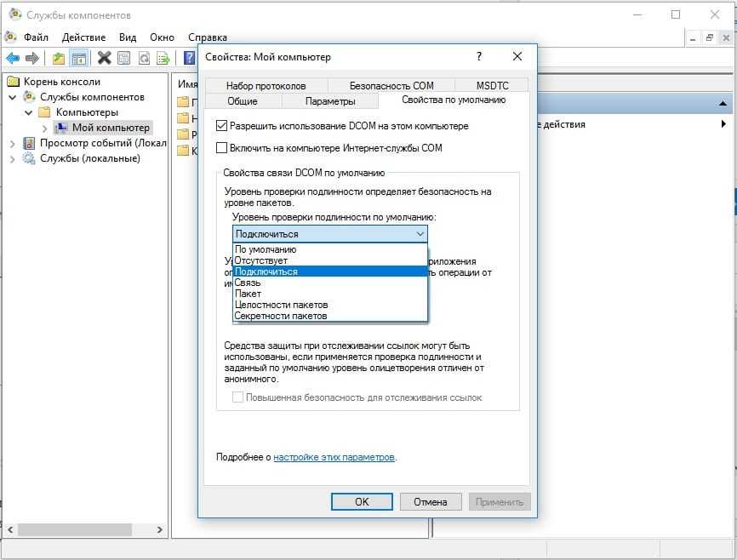This screenshot has height=560, width=737.
Task: Toggle the show/hide console tree icon
Action: click(78, 58)
